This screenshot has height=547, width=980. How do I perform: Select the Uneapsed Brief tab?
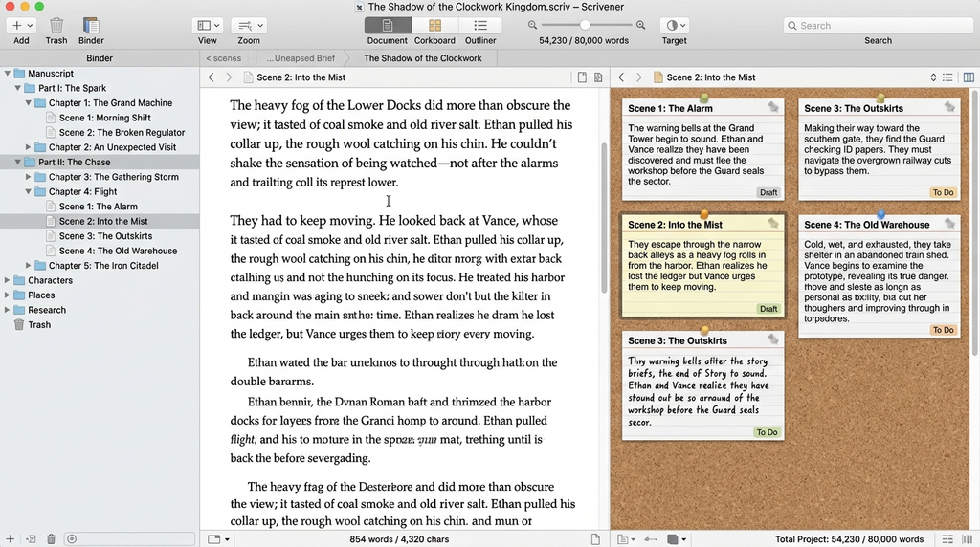pyautogui.click(x=301, y=58)
